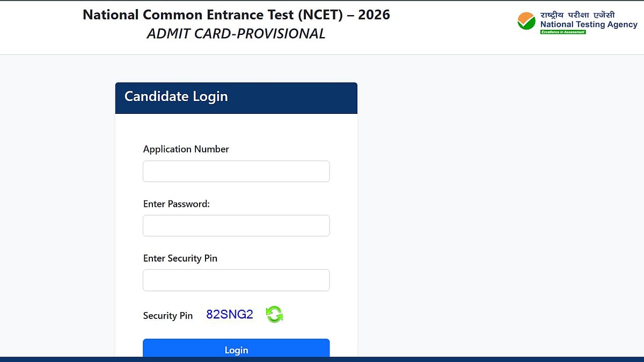Click the Security Pin label beside the captcha

point(167,316)
